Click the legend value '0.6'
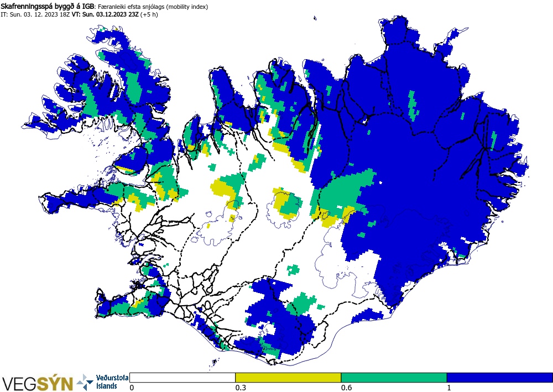The height and width of the screenshot is (392, 553). point(347,388)
